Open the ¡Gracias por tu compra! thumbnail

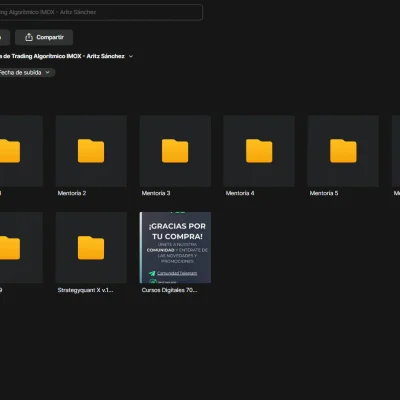(175, 247)
